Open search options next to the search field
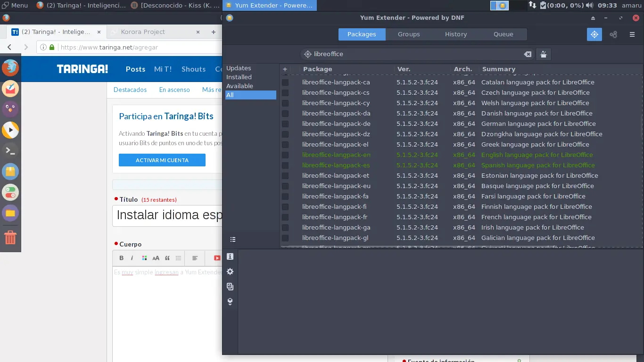 (544, 54)
